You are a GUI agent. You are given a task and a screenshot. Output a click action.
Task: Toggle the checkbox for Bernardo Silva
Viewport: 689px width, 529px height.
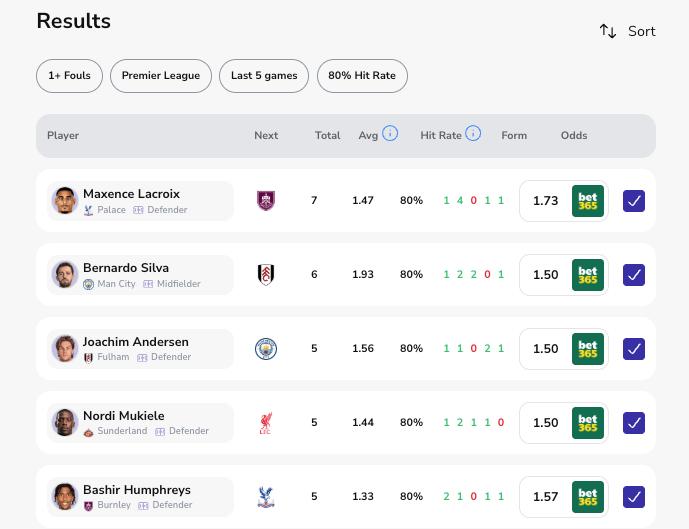tap(634, 275)
